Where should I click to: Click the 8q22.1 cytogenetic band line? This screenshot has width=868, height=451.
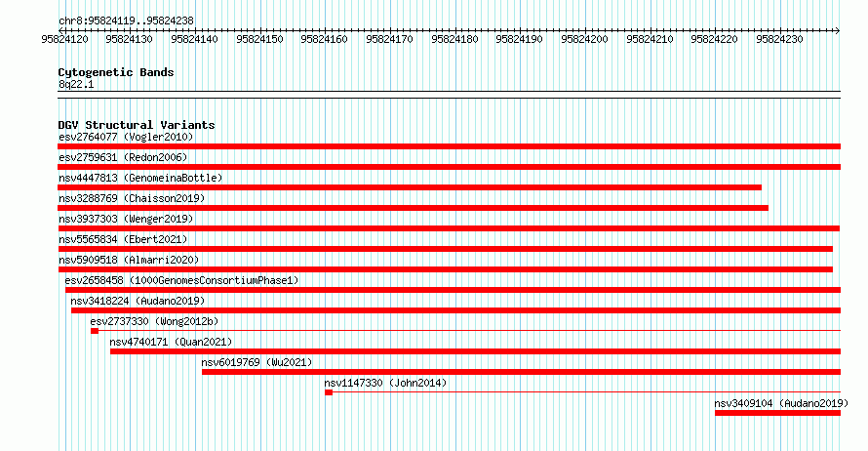pos(449,95)
